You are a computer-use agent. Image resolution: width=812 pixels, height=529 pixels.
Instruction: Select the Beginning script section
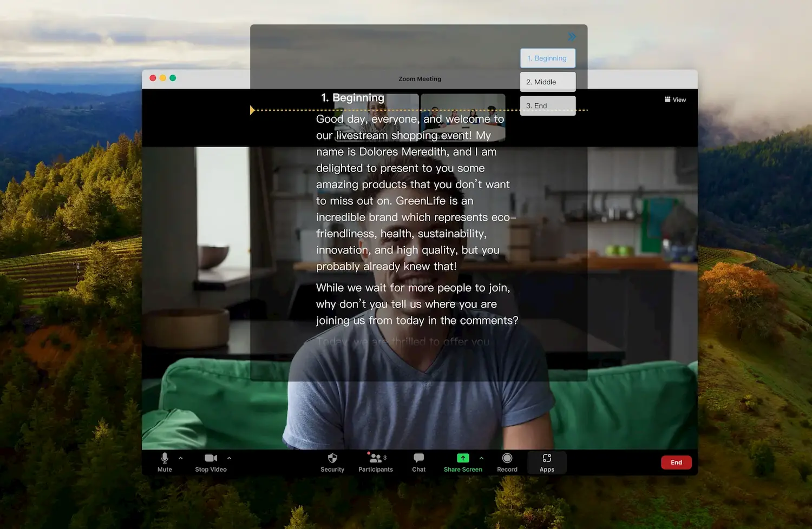tap(547, 58)
